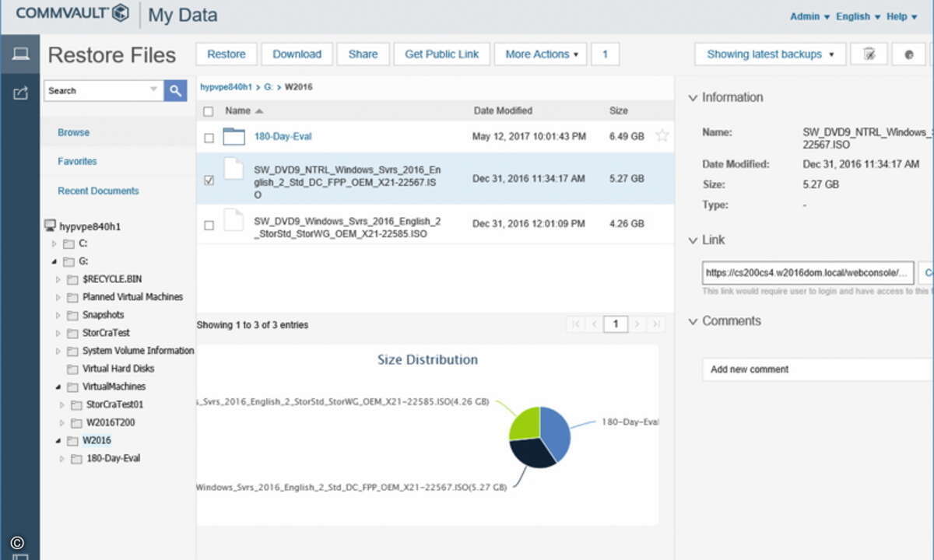Viewport: 934px width, 560px height.
Task: Click the computer icon in the dark sidebar
Action: click(x=20, y=54)
